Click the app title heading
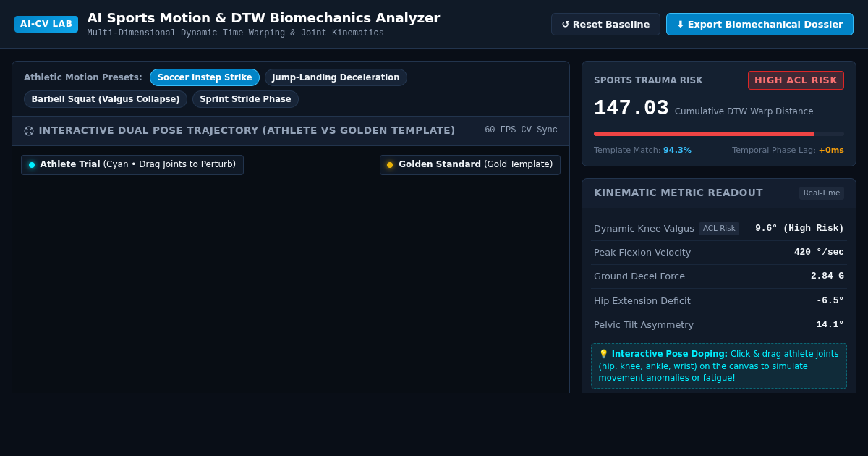The height and width of the screenshot is (456, 868). tap(263, 18)
